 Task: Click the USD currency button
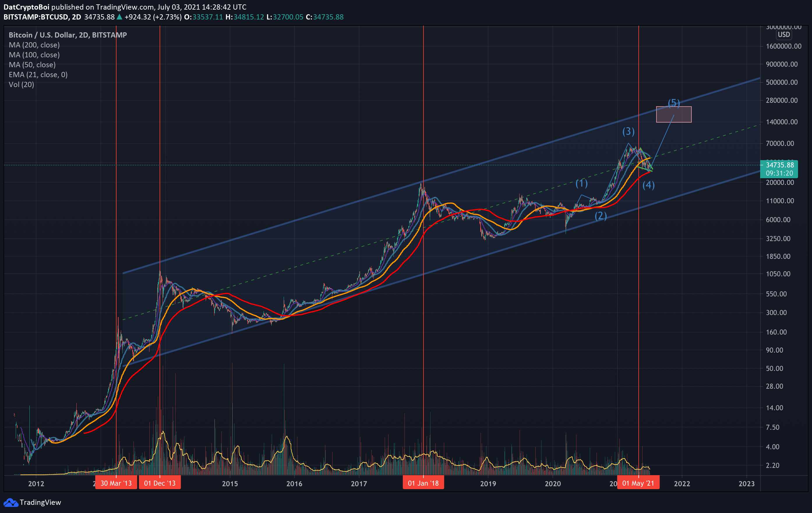[784, 35]
